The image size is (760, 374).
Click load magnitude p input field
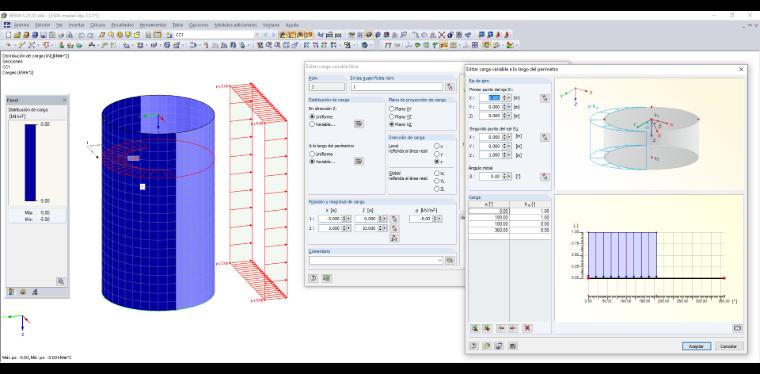422,219
